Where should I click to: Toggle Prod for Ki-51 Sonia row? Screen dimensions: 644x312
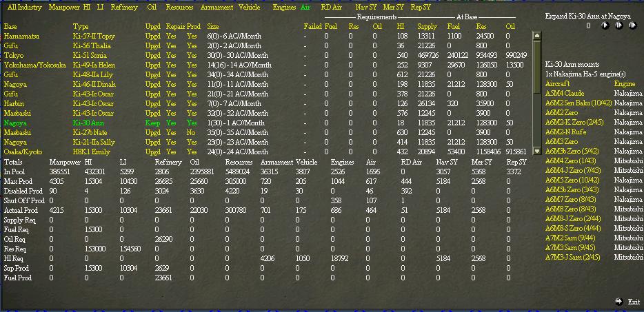click(192, 55)
